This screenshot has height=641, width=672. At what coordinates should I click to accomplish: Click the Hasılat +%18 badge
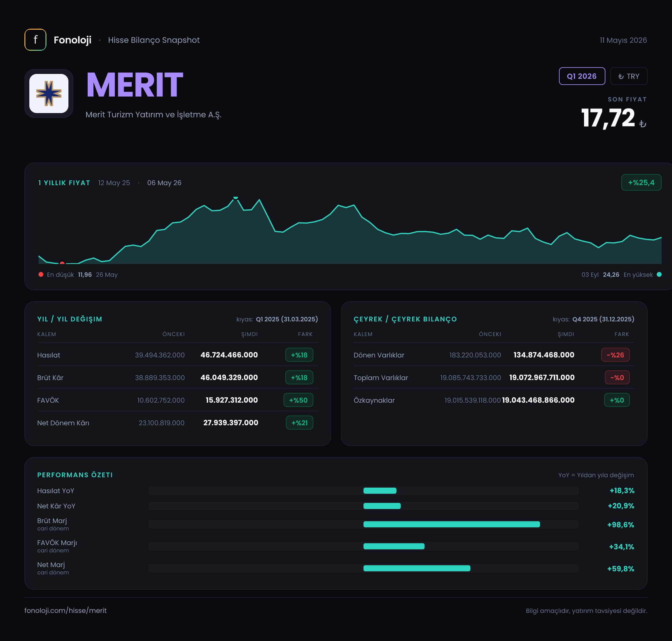pyautogui.click(x=299, y=355)
